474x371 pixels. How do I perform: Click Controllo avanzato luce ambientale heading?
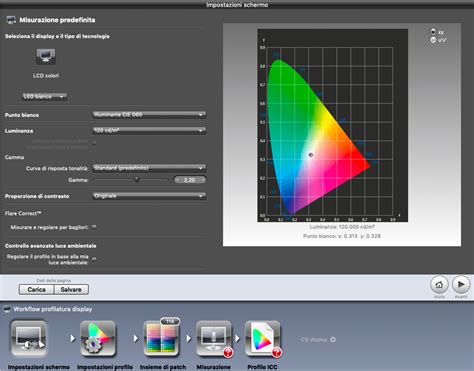point(51,246)
